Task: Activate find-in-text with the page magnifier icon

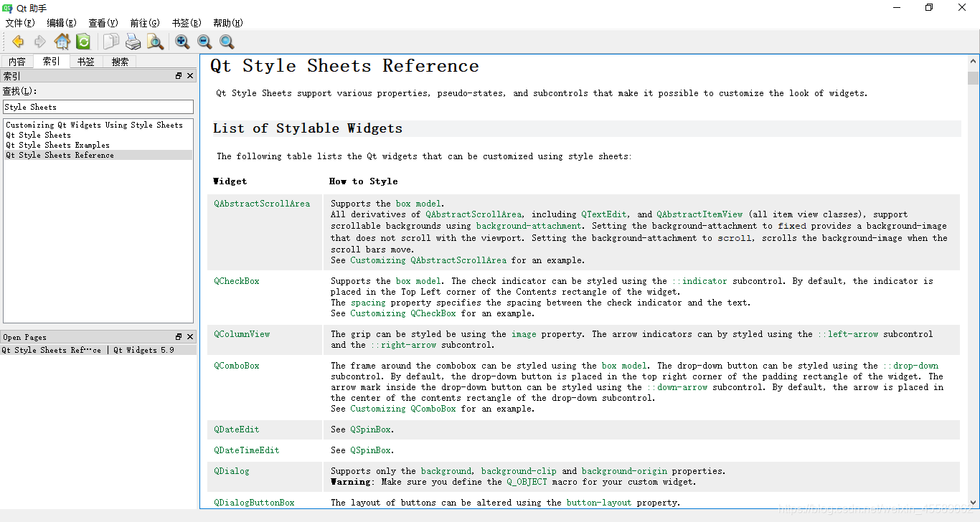Action: pos(156,42)
